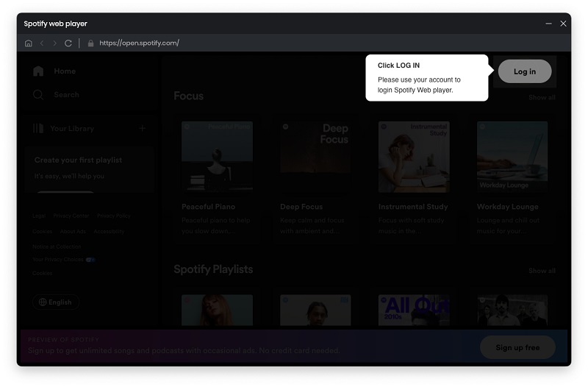Open the Instrumental Study cover image
588x387 pixels.
[x=414, y=157]
